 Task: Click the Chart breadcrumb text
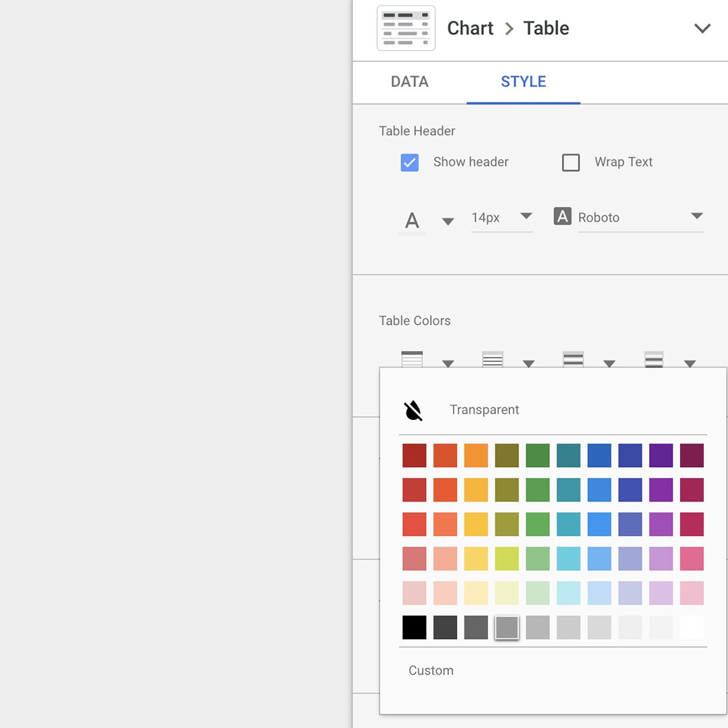pos(470,28)
